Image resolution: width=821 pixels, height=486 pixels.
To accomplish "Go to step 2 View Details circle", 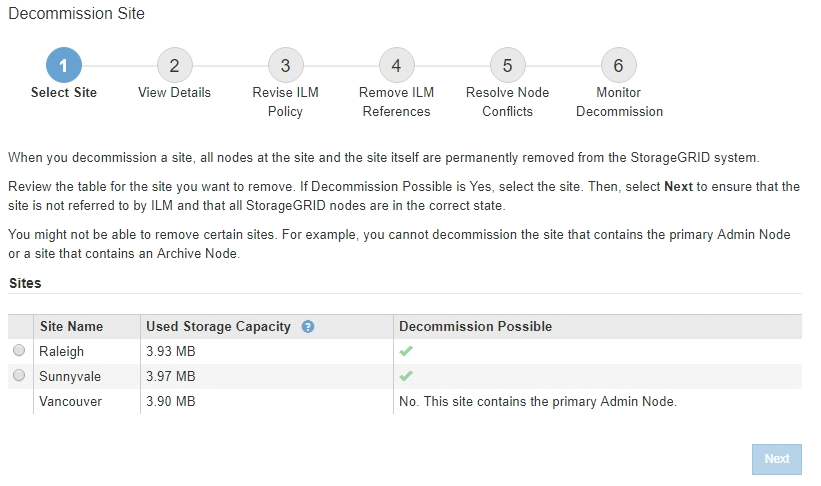I will [x=174, y=66].
